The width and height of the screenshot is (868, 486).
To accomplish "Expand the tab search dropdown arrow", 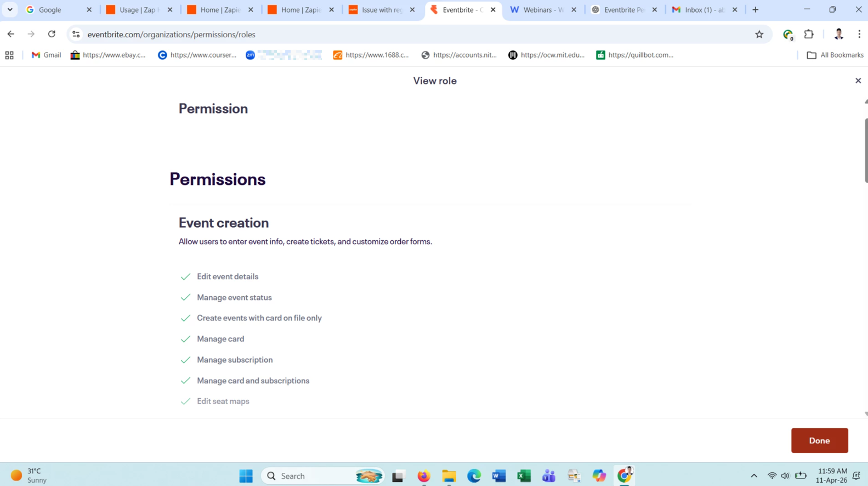I will point(10,10).
